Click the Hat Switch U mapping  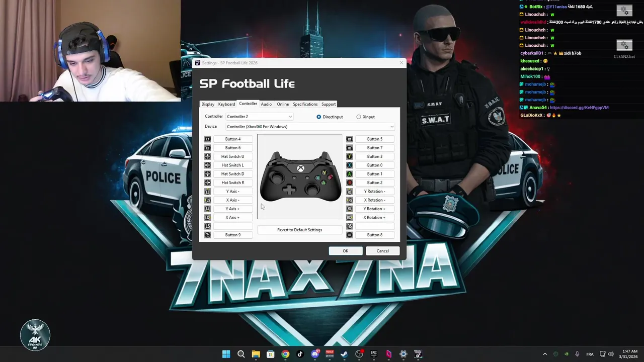point(232,156)
